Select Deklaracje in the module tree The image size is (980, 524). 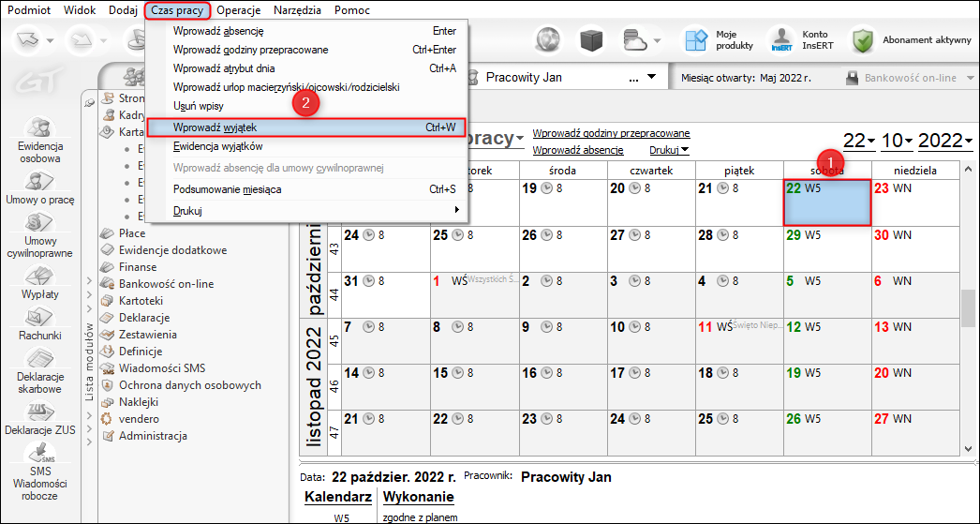click(144, 318)
